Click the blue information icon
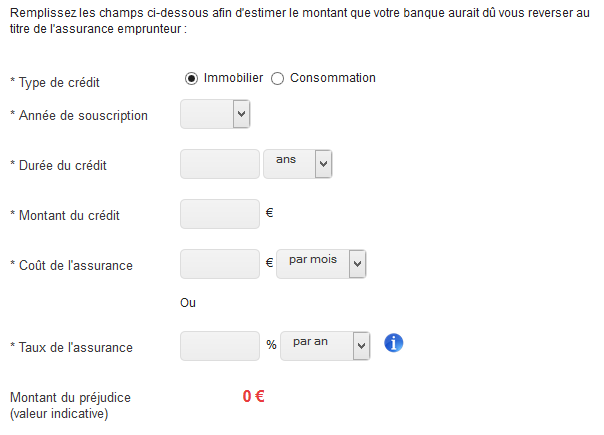Viewport: 604px width, 435px height. pos(394,343)
